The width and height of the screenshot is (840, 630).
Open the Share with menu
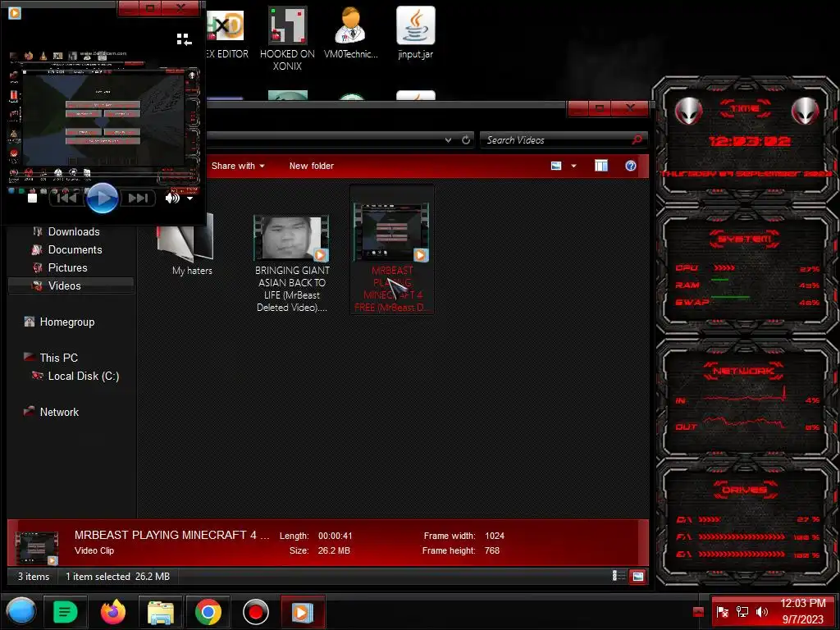[238, 166]
